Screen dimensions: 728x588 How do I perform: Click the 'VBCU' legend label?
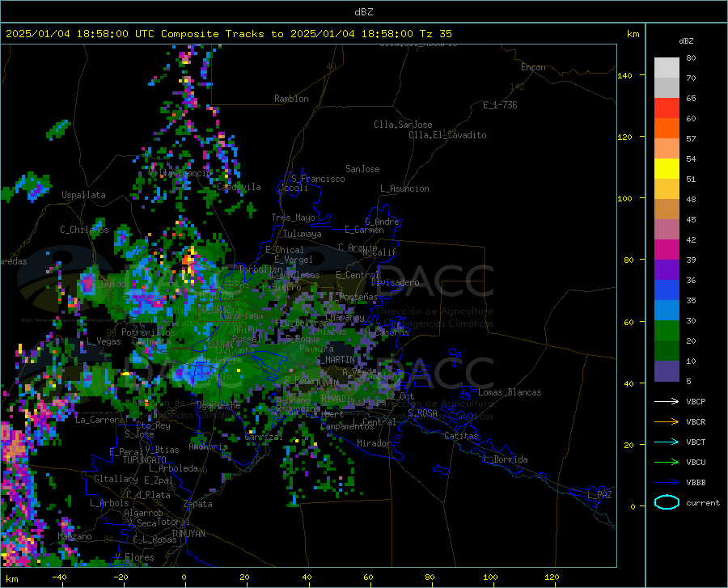pyautogui.click(x=696, y=463)
